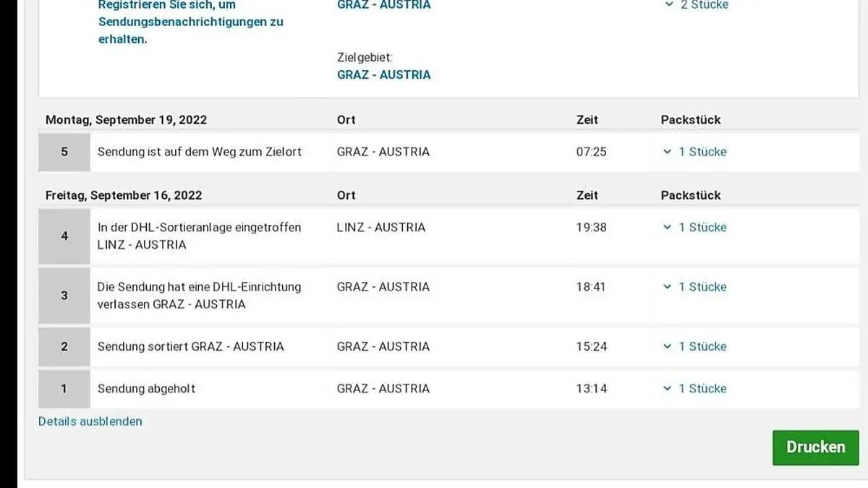Select step number 2 box
The image size is (868, 488).
(64, 346)
